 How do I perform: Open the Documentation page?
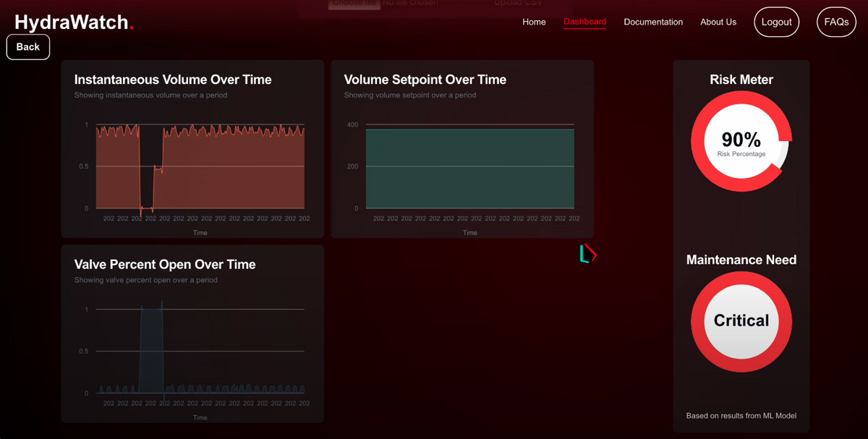653,22
